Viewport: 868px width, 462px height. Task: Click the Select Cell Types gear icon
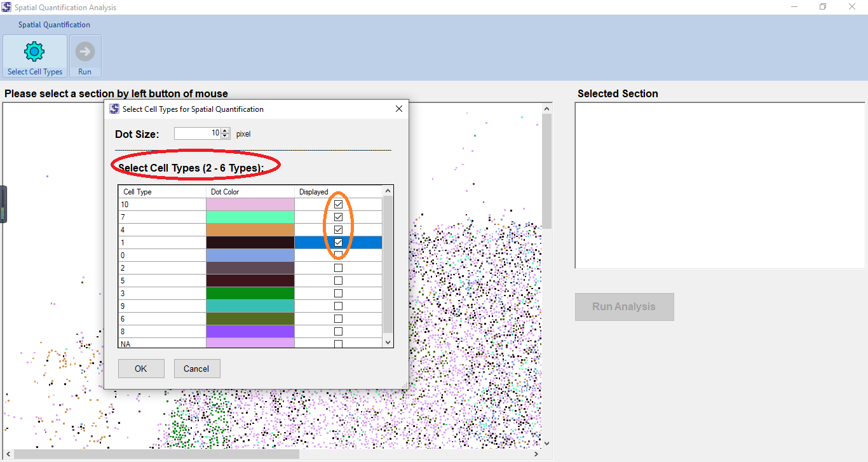click(x=34, y=51)
